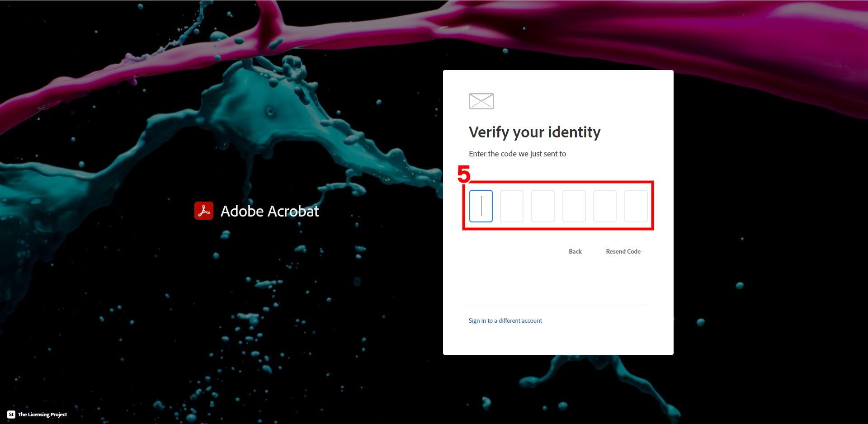Viewport: 868px width, 424px height.
Task: Click the sixth verification code digit box
Action: [x=636, y=206]
